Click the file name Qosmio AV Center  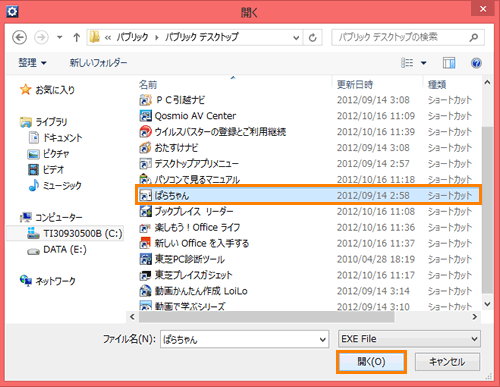(195, 116)
